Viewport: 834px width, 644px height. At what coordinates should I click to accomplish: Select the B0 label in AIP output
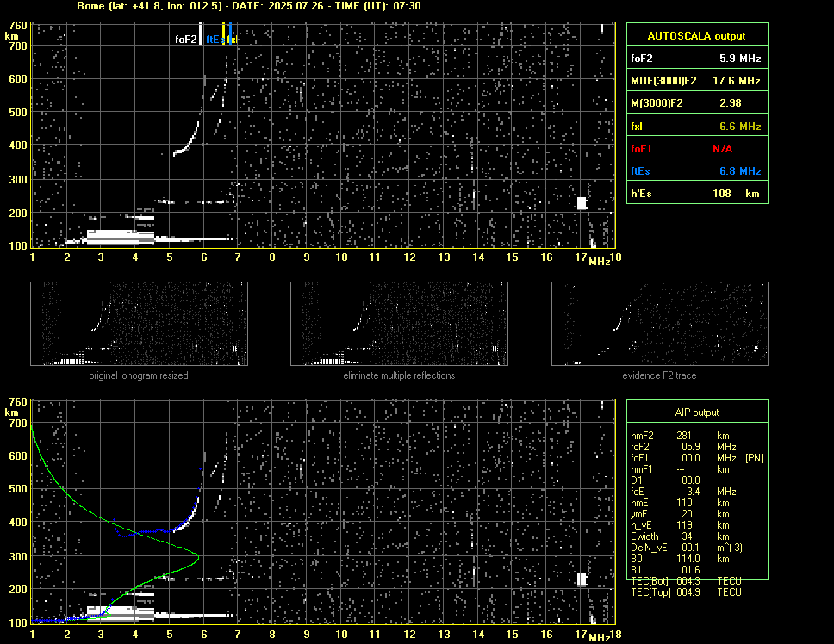coord(637,559)
